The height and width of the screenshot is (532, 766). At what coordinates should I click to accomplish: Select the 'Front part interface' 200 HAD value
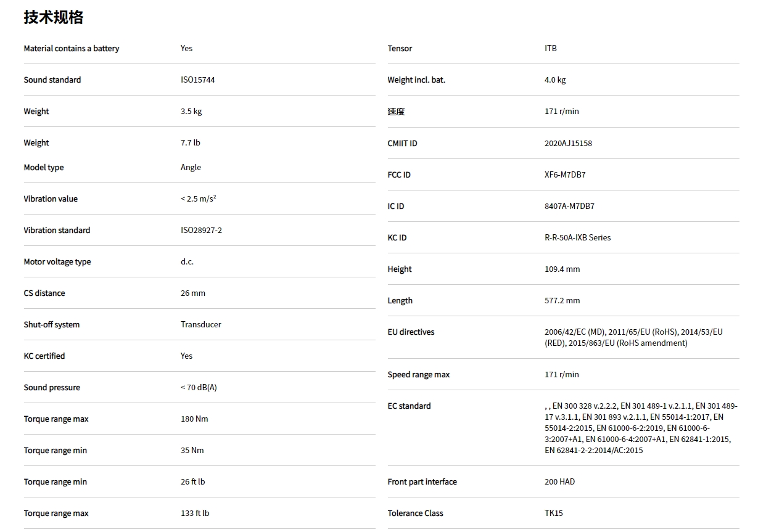point(559,482)
